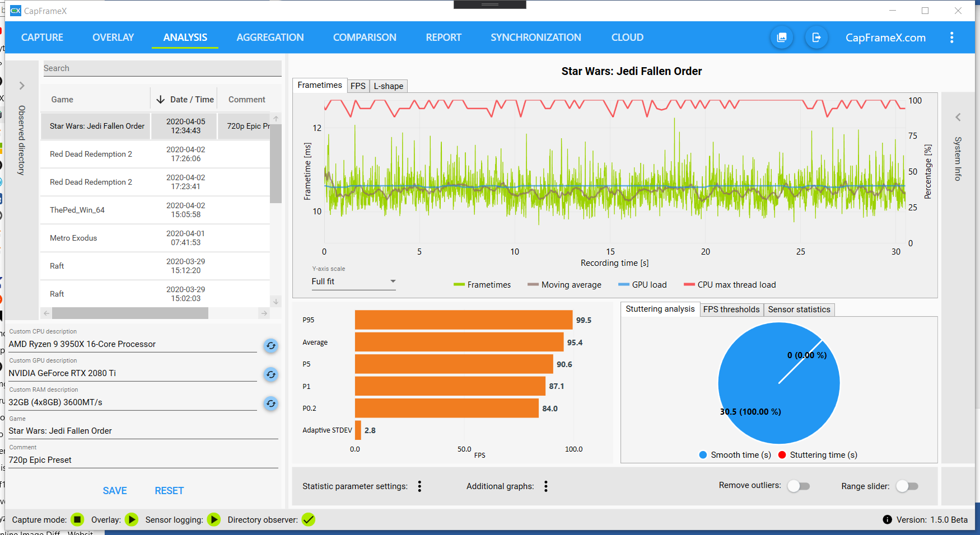
Task: Switch to the CAPTURE tab
Action: (x=42, y=37)
